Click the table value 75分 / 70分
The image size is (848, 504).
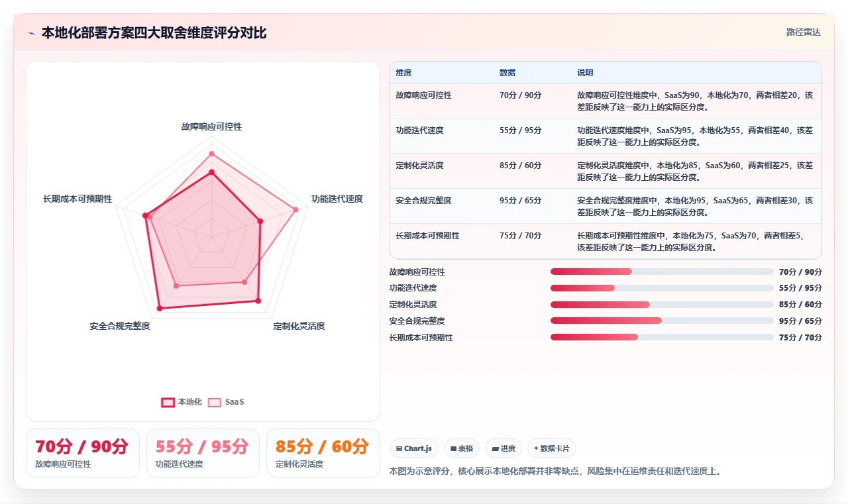tap(521, 236)
